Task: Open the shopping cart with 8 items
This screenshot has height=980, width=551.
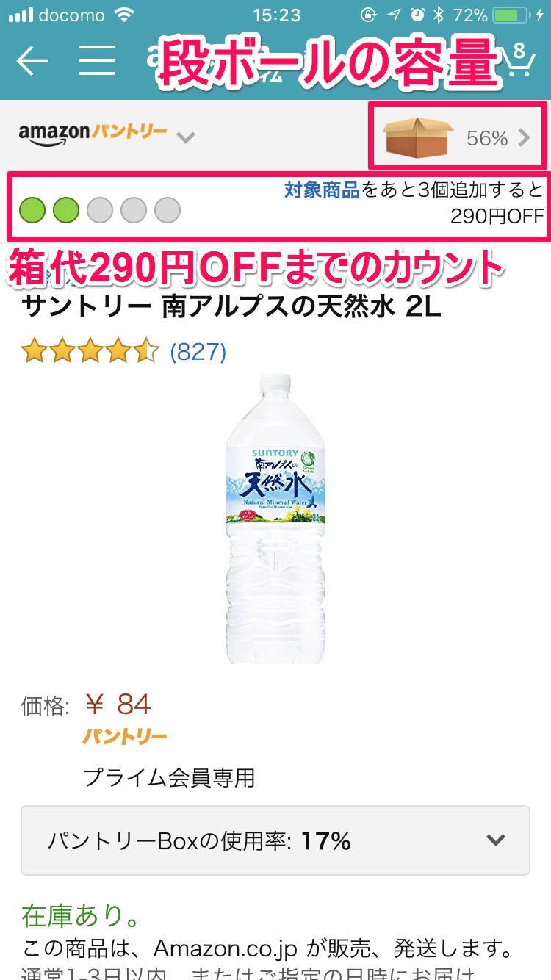Action: pos(517,62)
